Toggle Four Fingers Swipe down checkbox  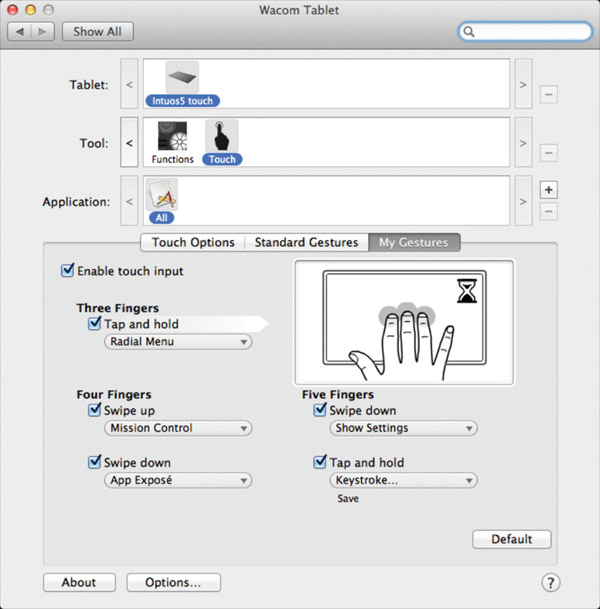pos(94,462)
